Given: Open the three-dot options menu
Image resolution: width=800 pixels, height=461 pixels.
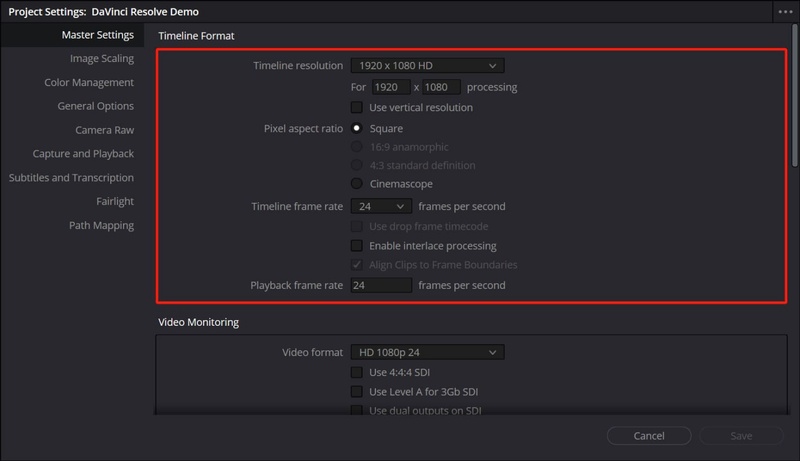Looking at the screenshot, I should point(785,12).
